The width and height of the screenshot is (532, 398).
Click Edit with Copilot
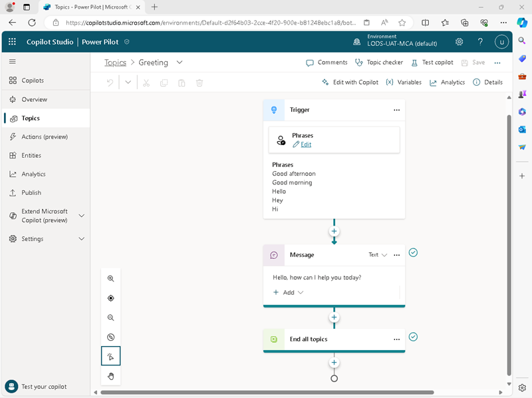pos(350,82)
